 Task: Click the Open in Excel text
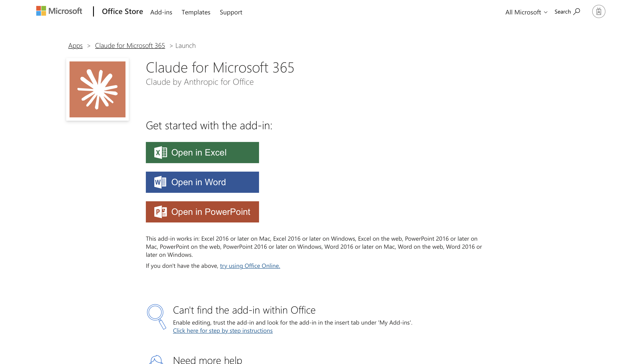(x=199, y=153)
